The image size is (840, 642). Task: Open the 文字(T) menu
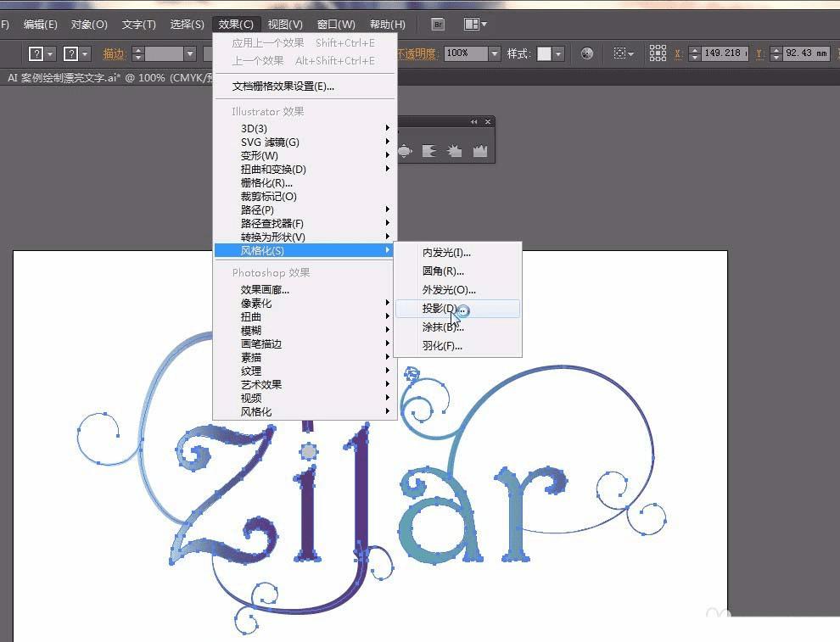click(139, 25)
